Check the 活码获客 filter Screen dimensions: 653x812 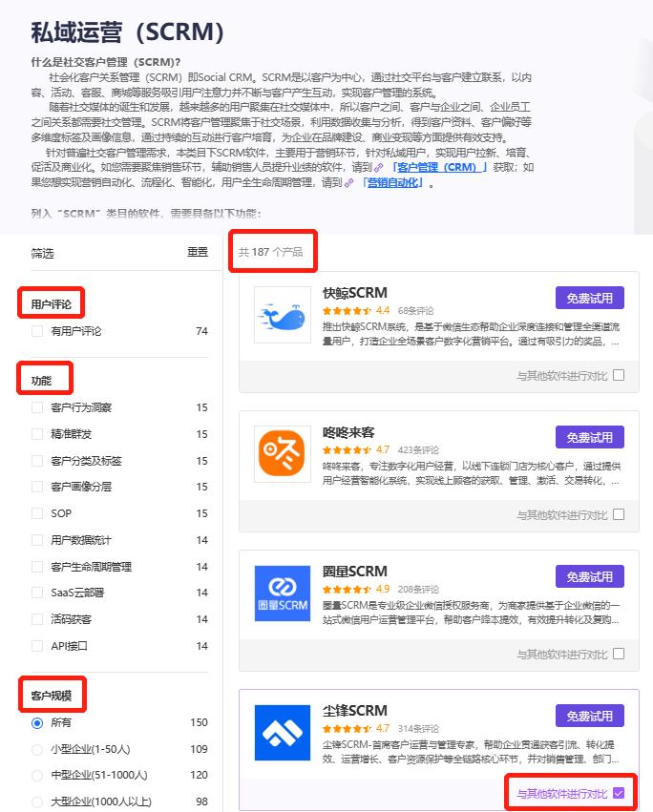37,619
